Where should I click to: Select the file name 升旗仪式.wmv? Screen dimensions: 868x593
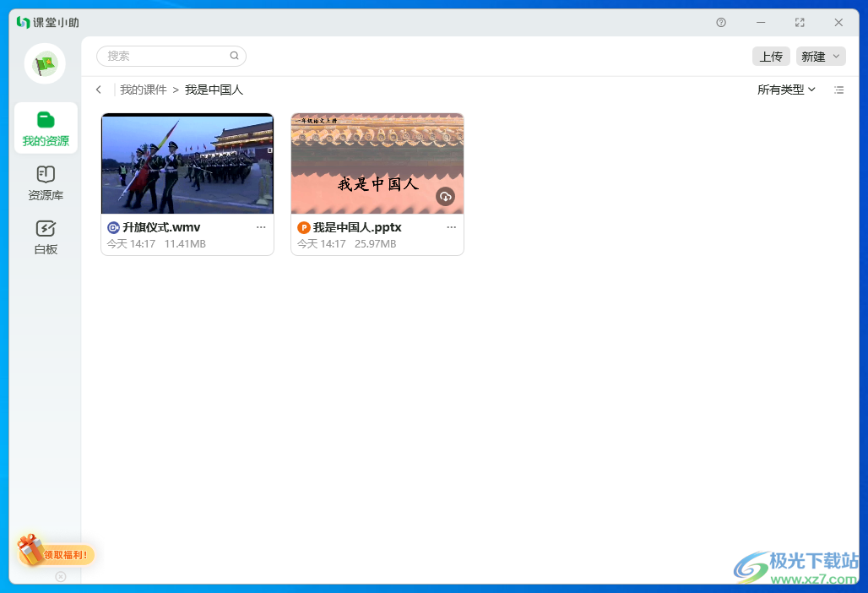coord(161,227)
